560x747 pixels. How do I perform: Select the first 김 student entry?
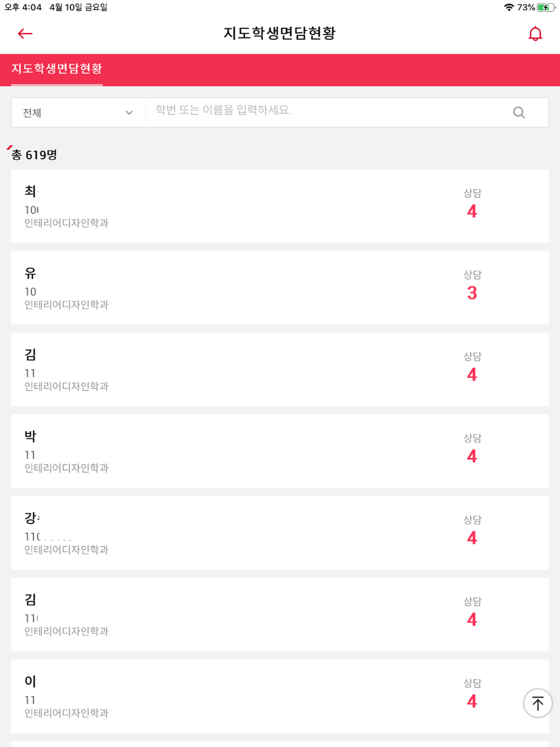224,370
